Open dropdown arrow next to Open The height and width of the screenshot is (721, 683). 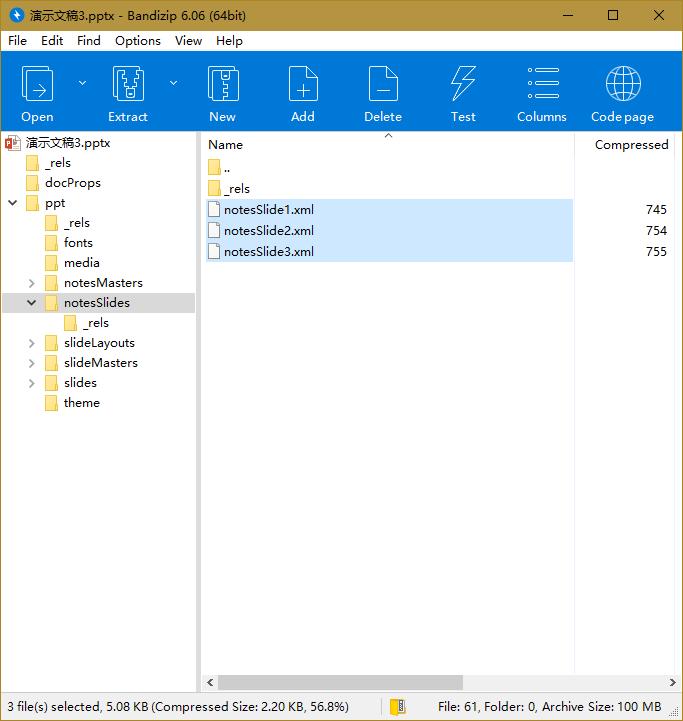point(82,83)
